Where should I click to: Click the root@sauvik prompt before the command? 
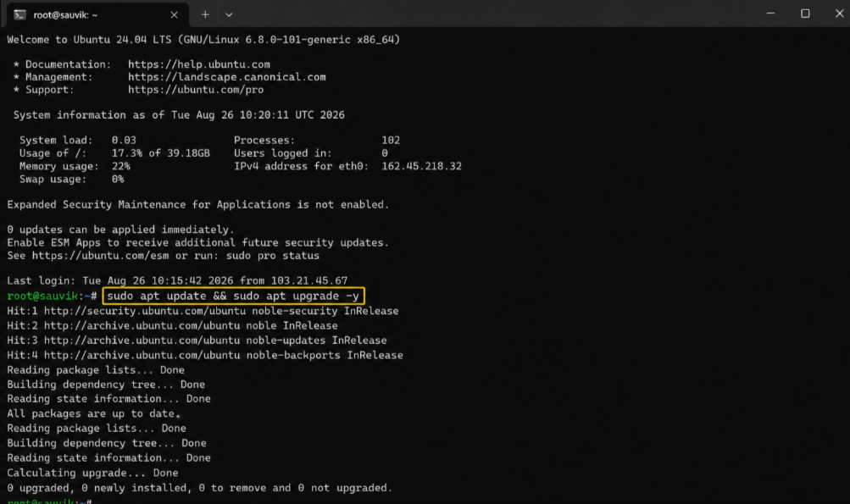52,296
